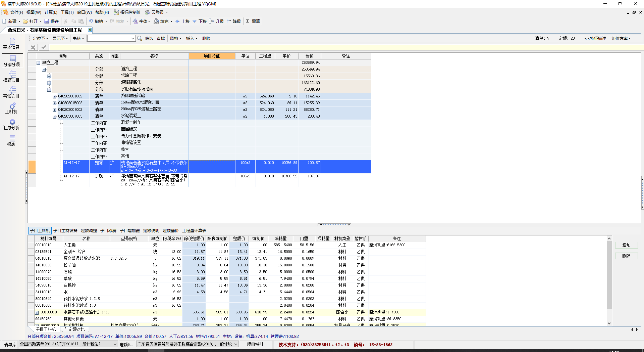Click the 字体 (Font) icon

pos(135,21)
